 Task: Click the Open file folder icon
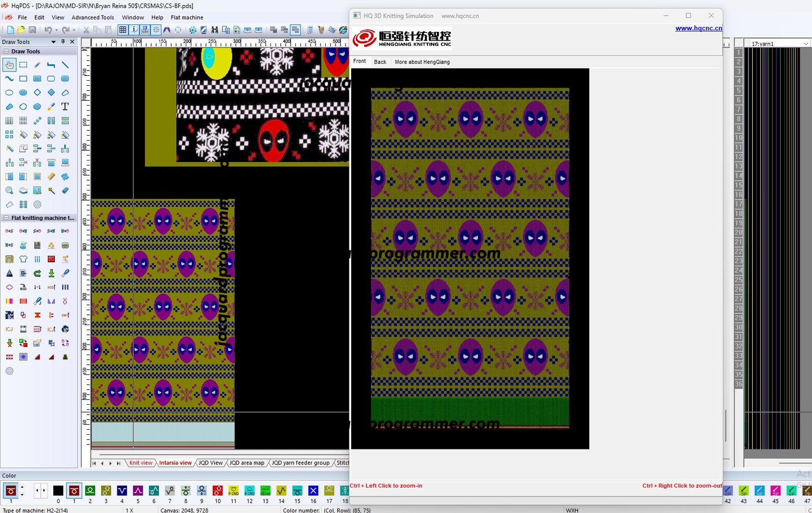point(21,30)
